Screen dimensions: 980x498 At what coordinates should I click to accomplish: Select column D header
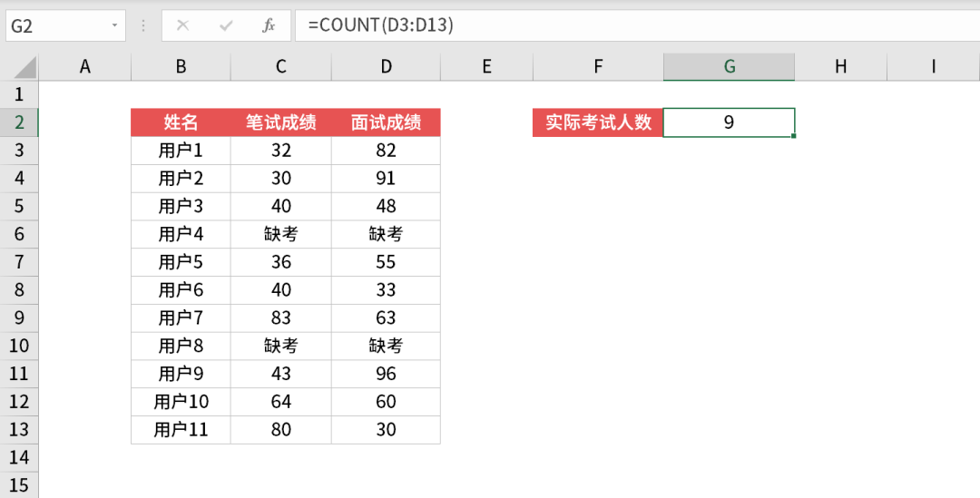386,66
